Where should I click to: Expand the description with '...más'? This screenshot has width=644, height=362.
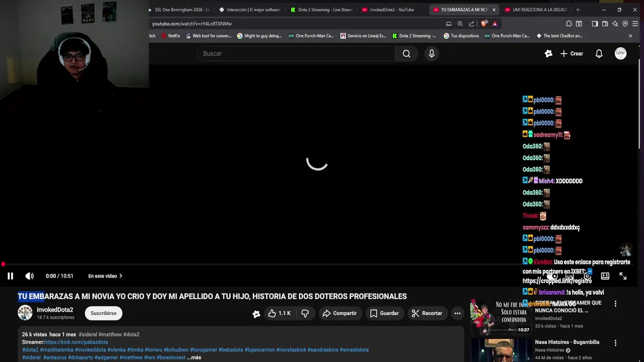coord(194,357)
